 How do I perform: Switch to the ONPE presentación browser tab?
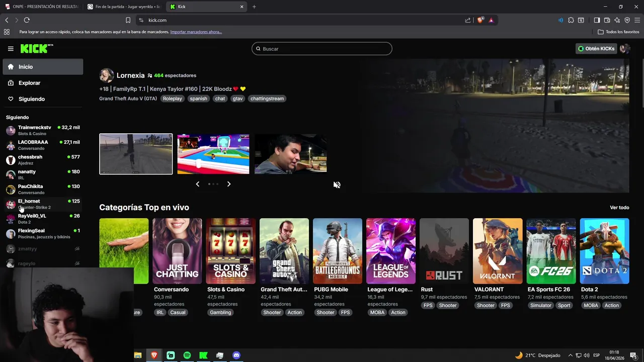coord(42,7)
